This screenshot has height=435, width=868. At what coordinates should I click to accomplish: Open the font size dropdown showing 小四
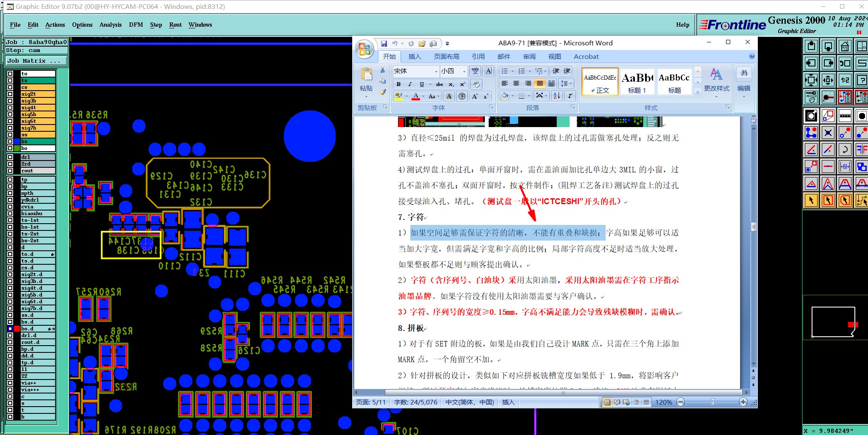(464, 71)
